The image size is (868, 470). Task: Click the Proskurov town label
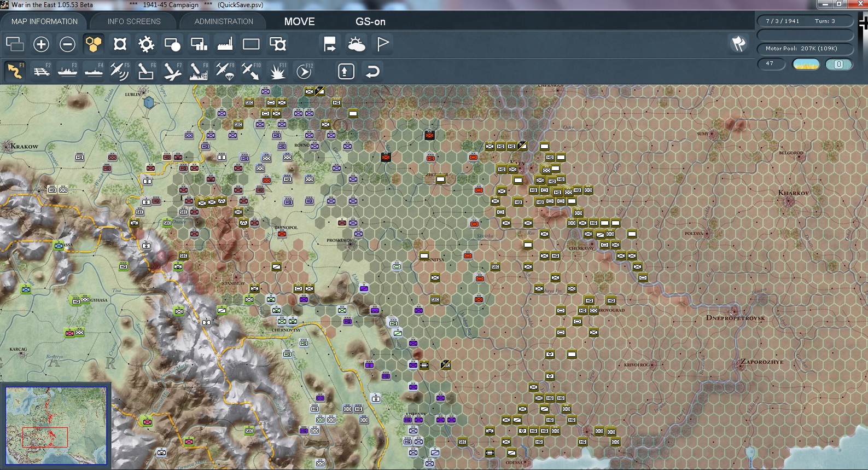[339, 240]
